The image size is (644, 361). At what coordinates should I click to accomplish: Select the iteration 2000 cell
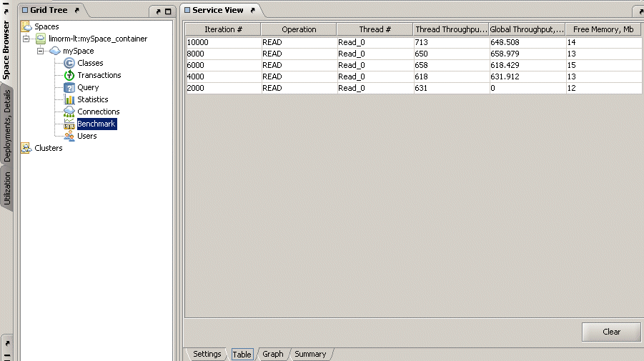point(224,89)
